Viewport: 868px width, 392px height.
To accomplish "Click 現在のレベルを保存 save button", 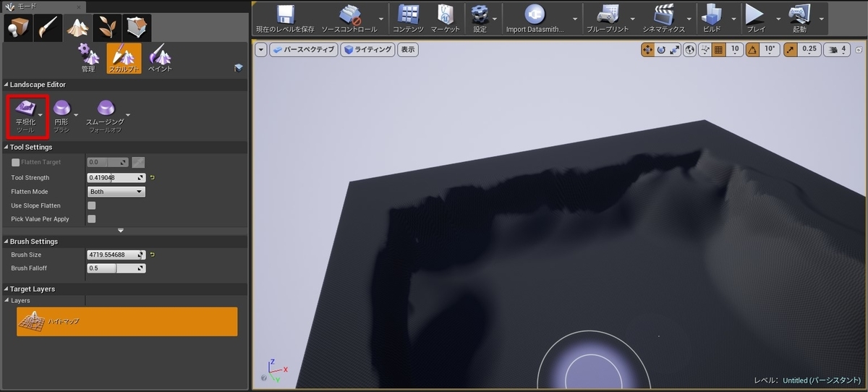I will click(285, 20).
